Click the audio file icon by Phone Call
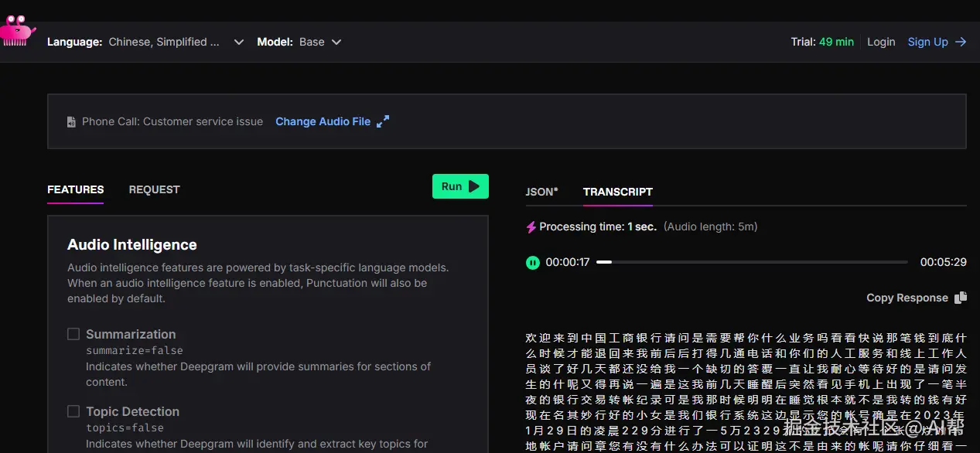 (x=71, y=122)
